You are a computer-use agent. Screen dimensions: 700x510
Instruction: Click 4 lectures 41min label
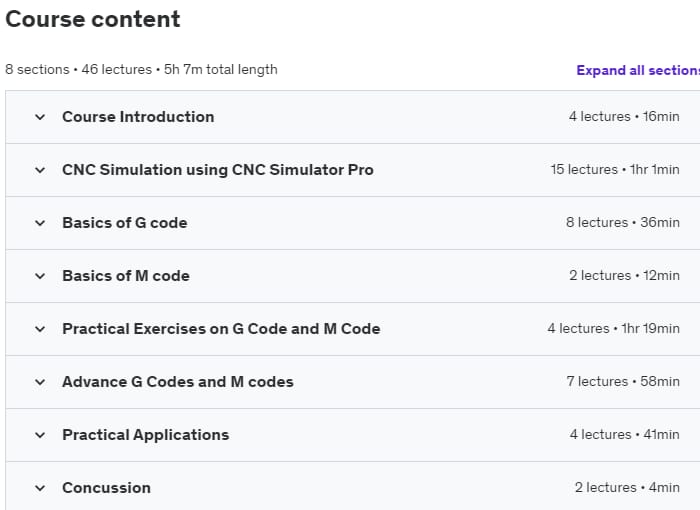[625, 435]
